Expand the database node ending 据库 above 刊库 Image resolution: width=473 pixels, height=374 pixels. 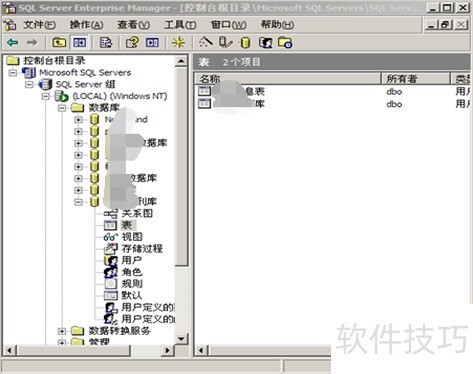(78, 178)
